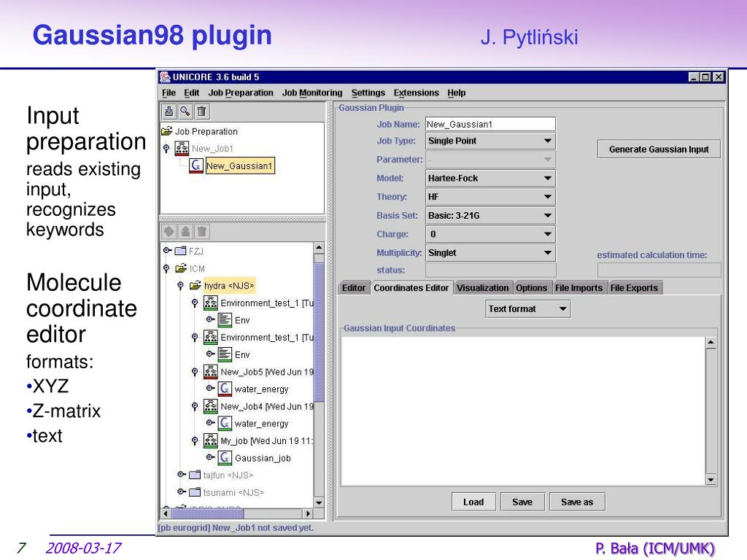Click the My_job job group icon

[x=211, y=440]
